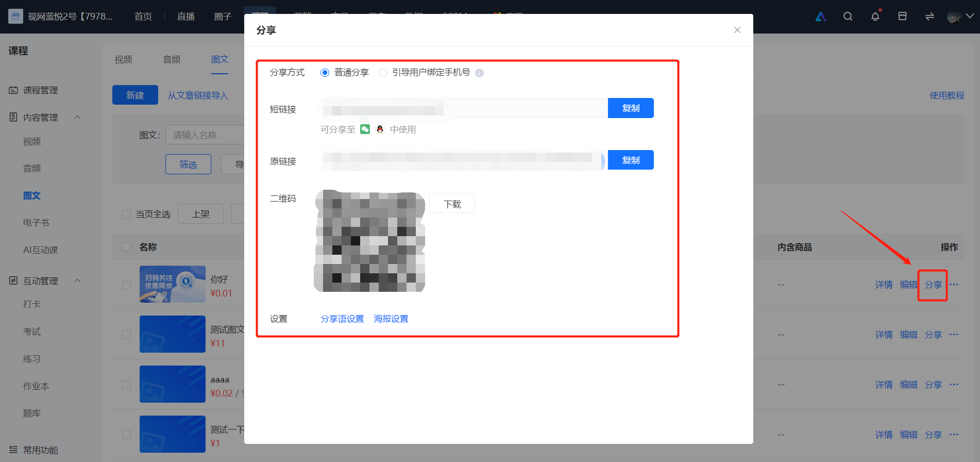Select 普通分享 radio option
The height and width of the screenshot is (462, 980).
(325, 73)
